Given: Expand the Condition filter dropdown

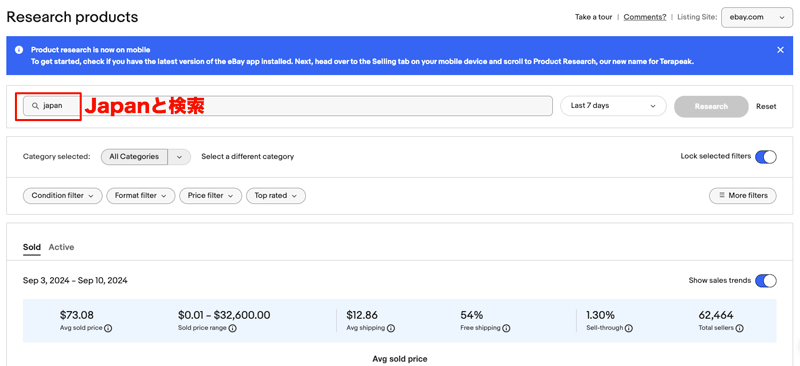Looking at the screenshot, I should (62, 196).
